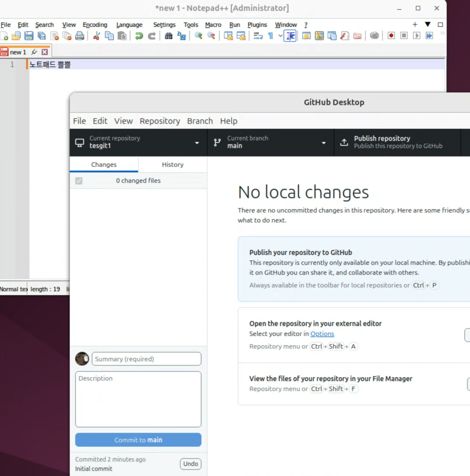Image resolution: width=470 pixels, height=476 pixels.
Task: Click the Close document icon in Notepad++ toolbar
Action: point(54,36)
